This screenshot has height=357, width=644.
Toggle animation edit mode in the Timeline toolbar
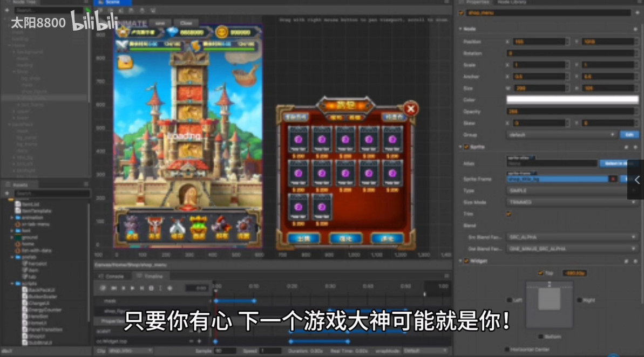tap(103, 289)
